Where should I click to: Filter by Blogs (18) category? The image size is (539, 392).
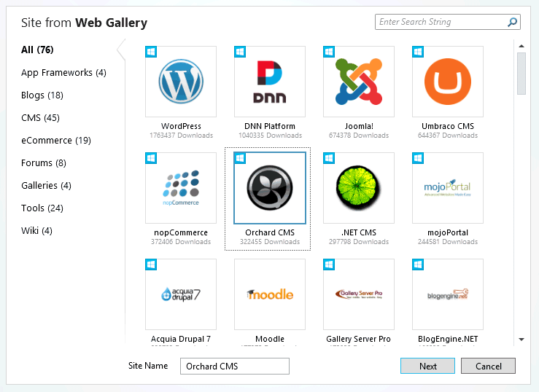click(x=42, y=95)
